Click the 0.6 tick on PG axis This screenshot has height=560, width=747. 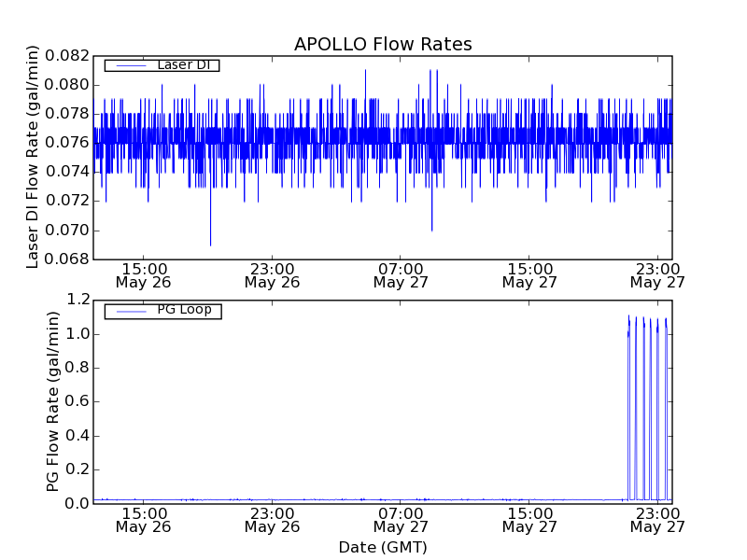(x=78, y=402)
